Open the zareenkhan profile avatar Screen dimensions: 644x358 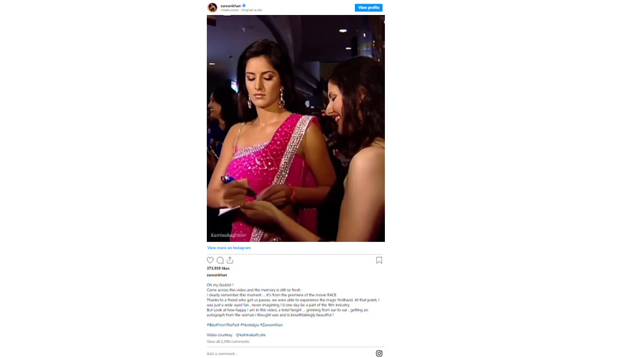(213, 7)
